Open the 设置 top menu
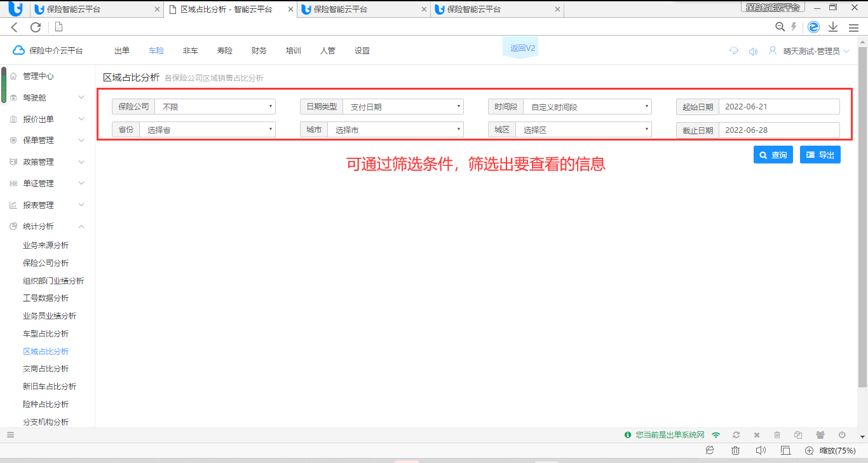 pos(362,51)
